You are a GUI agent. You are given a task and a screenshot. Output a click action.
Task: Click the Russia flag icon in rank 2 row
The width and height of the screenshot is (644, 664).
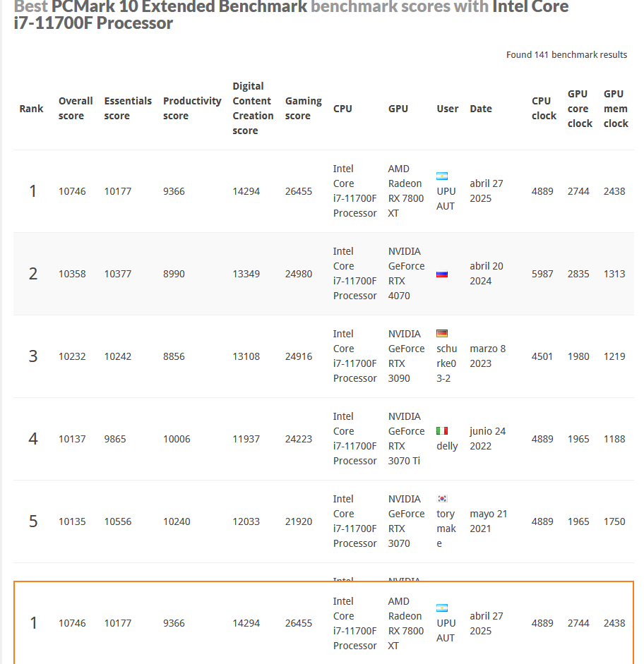(x=442, y=274)
